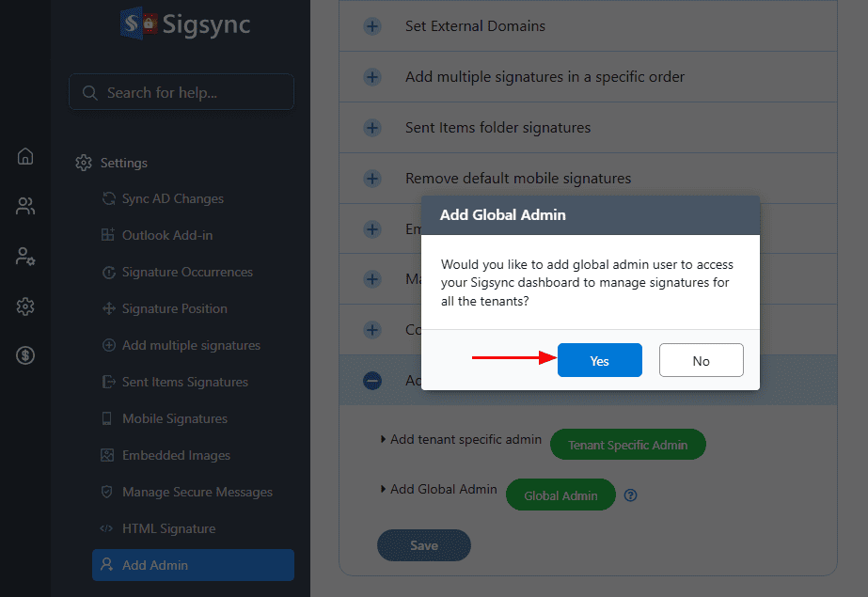Expand Sent Items folder signatures section
Viewport: 868px width, 597px height.
click(372, 128)
